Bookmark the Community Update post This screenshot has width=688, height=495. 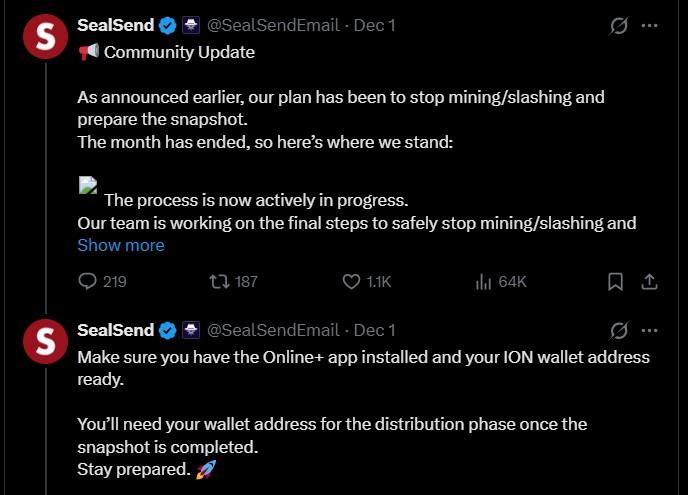616,282
